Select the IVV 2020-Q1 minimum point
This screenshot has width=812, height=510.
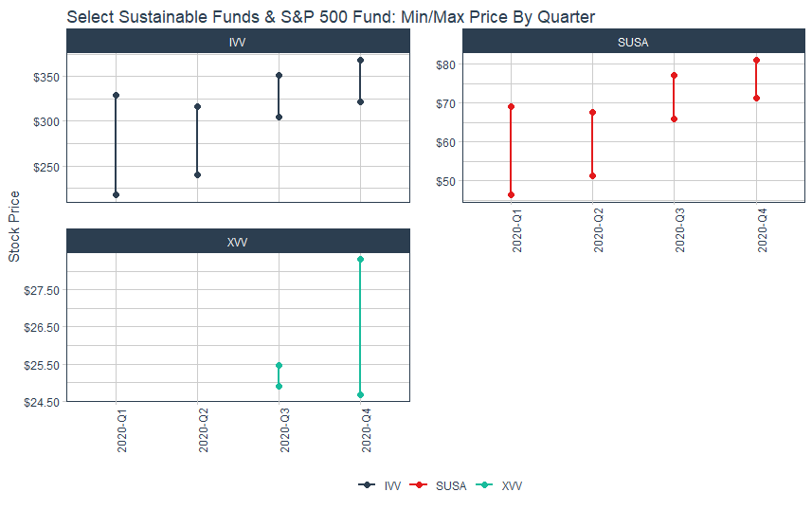tap(116, 195)
